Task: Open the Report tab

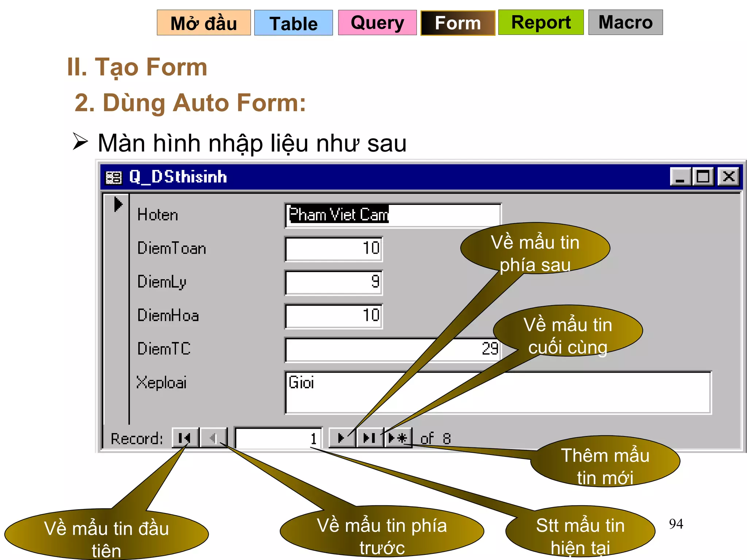Action: (x=541, y=22)
